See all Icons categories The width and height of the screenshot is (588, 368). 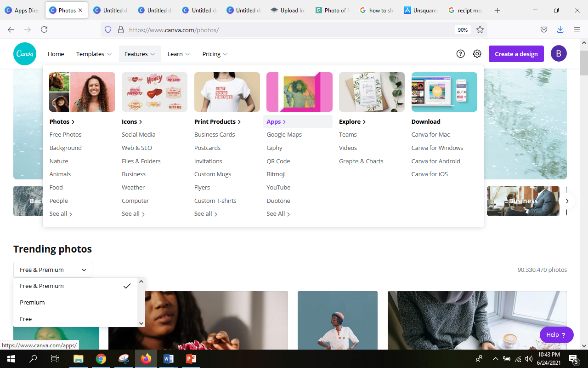click(133, 214)
